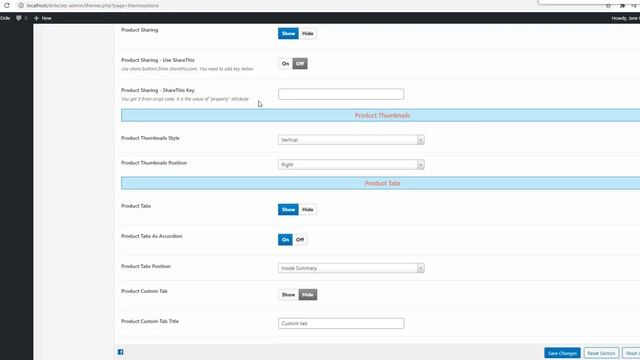The image size is (640, 360).
Task: Open the Howdy, Jane account menu
Action: [625, 18]
